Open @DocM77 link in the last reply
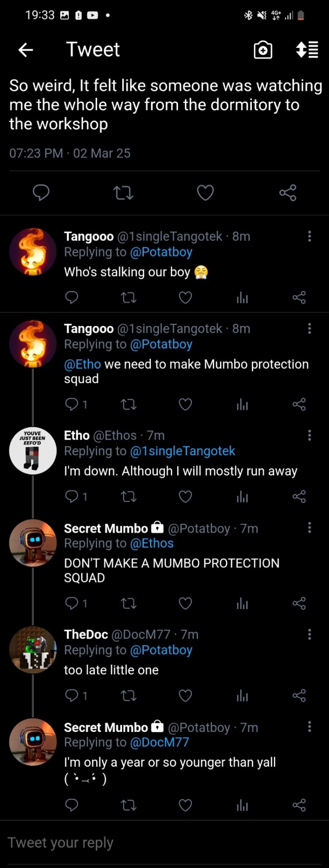The image size is (329, 868). click(x=159, y=742)
